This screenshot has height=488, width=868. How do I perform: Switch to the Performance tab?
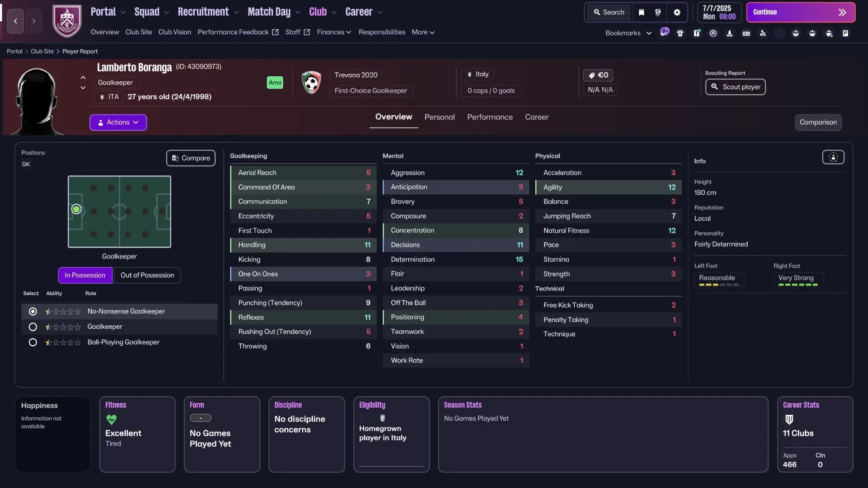click(x=490, y=117)
